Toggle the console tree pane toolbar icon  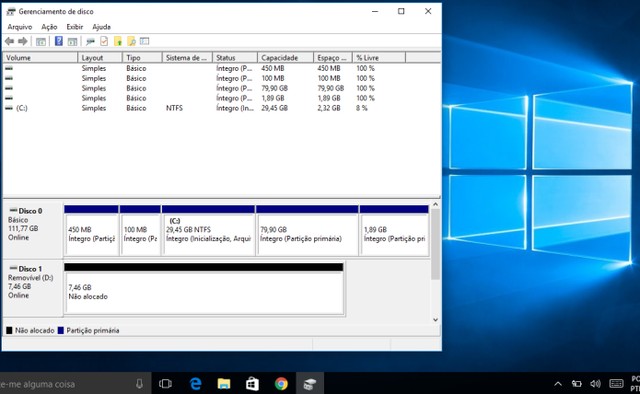41,41
